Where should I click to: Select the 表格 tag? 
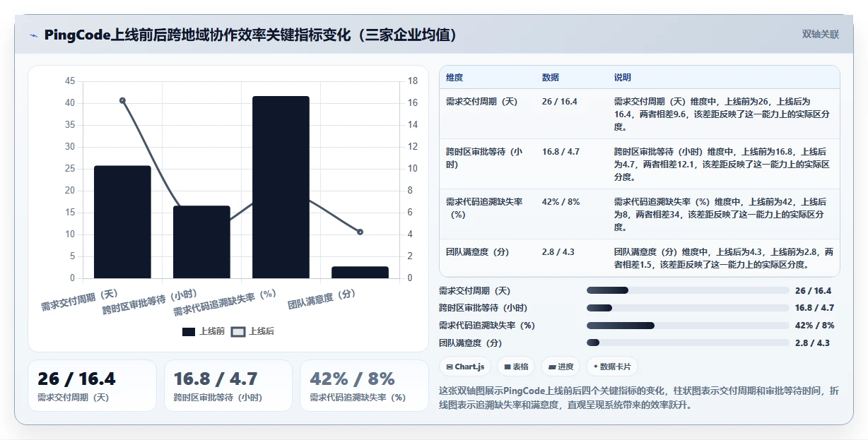tap(516, 367)
